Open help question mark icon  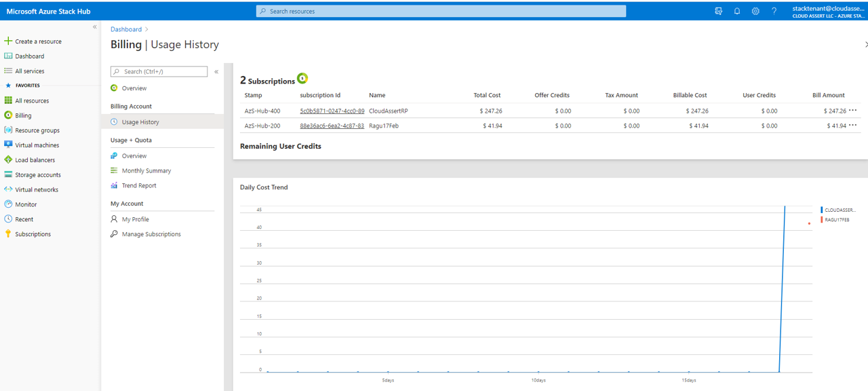[774, 11]
